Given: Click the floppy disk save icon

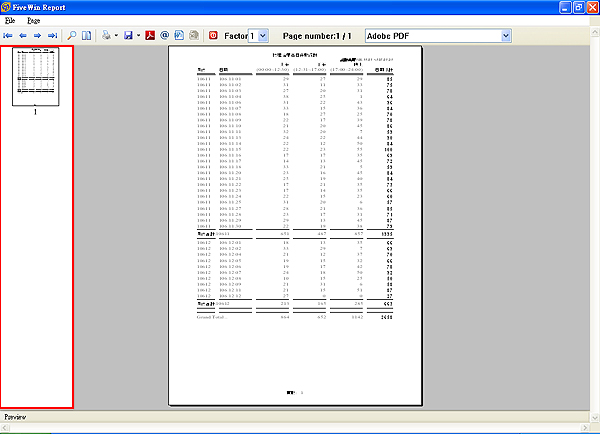Looking at the screenshot, I should (128, 35).
